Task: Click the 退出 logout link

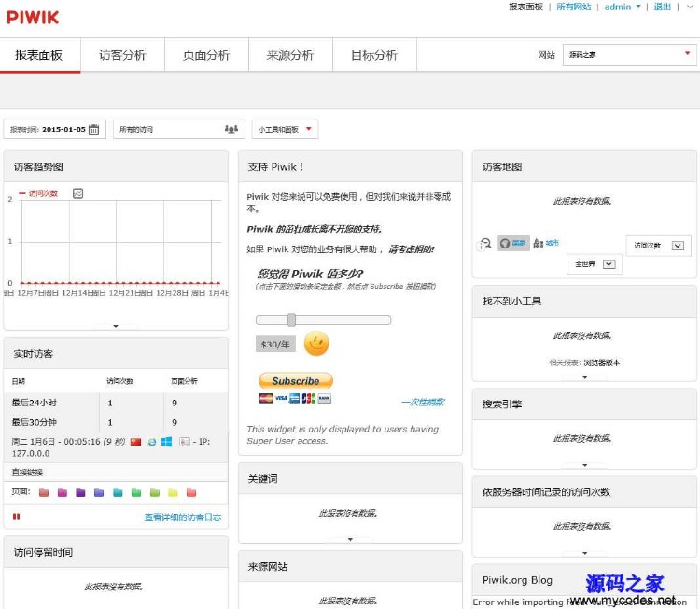Action: pos(662,7)
